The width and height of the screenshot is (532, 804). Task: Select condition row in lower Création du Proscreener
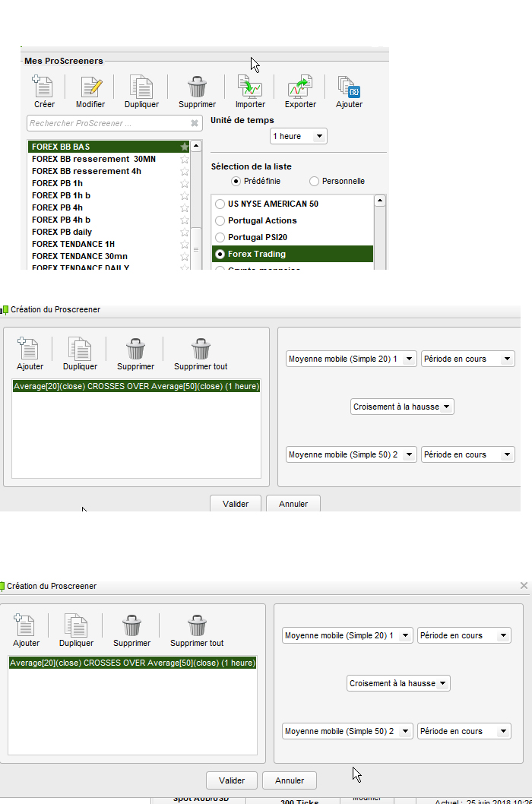pos(133,663)
